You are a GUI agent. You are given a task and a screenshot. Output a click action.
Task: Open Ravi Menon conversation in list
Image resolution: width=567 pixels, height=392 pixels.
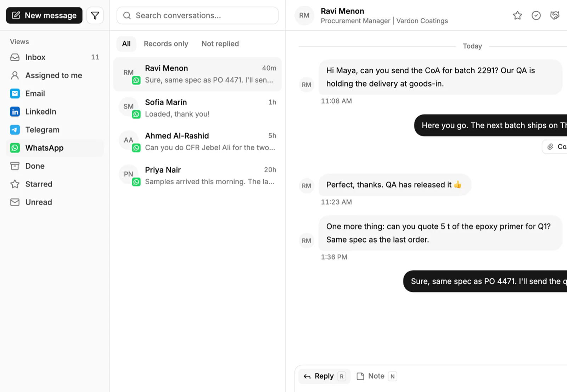coord(197,74)
